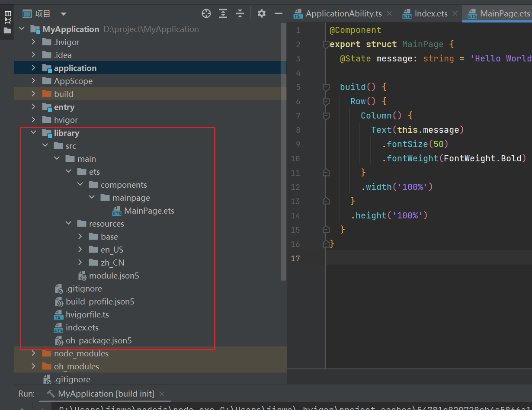Close the Index.ets tab
Image resolution: width=532 pixels, height=410 pixels.
point(455,14)
